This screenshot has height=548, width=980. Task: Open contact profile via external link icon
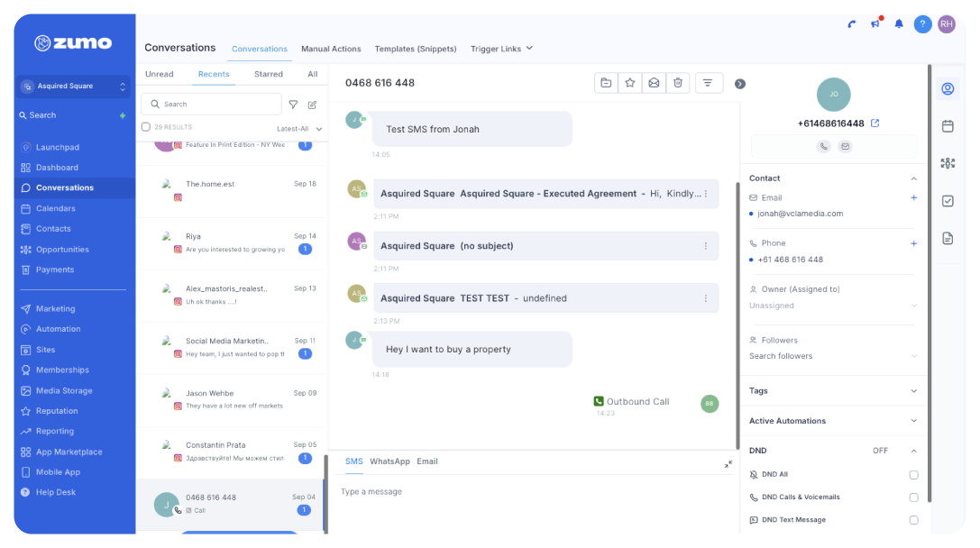875,123
